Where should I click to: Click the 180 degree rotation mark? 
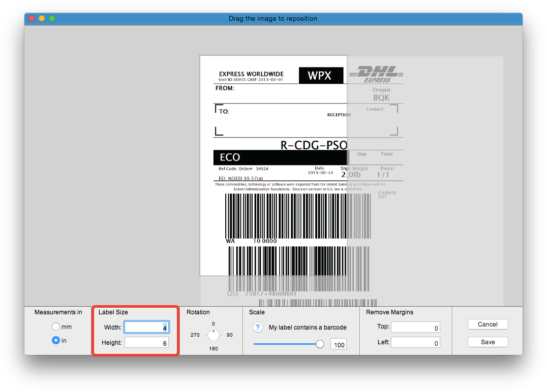coord(213,348)
